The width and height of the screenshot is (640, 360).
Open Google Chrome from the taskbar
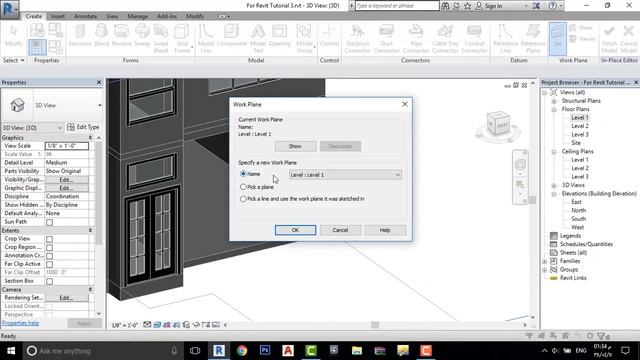pos(242,350)
